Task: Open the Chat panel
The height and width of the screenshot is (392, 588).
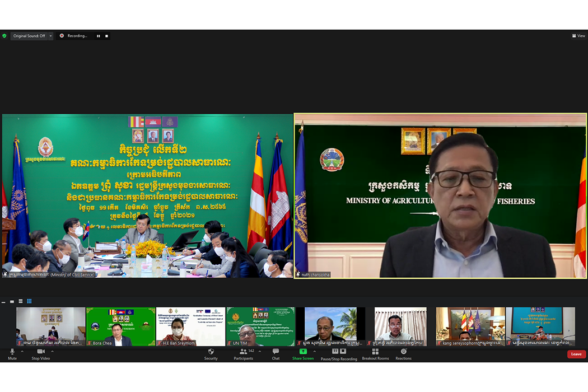Action: 276,352
